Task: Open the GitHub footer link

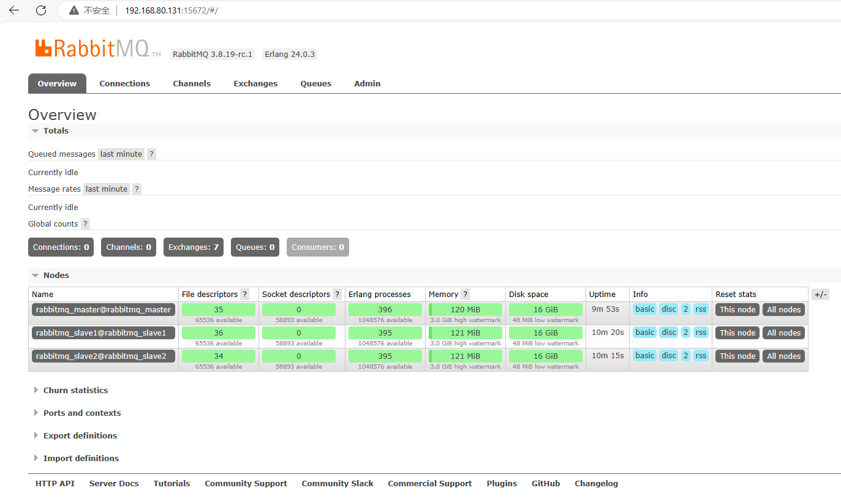Action: tap(546, 484)
